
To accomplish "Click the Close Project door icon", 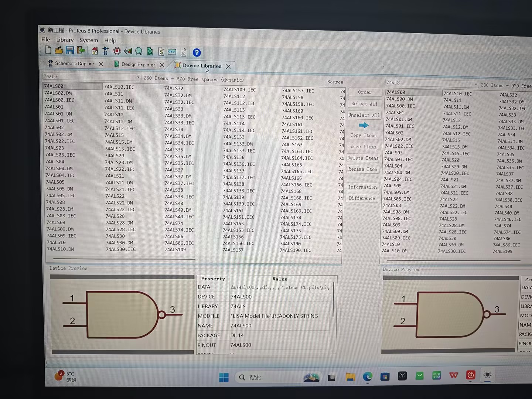I will coord(81,51).
